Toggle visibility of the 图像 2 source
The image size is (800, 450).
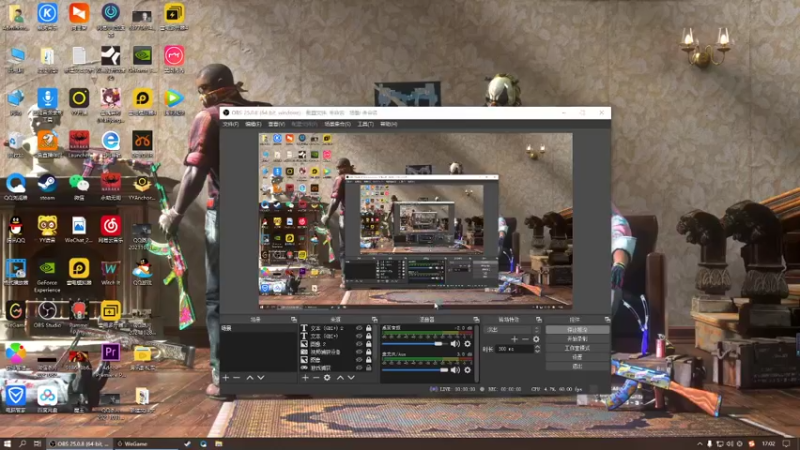359,344
